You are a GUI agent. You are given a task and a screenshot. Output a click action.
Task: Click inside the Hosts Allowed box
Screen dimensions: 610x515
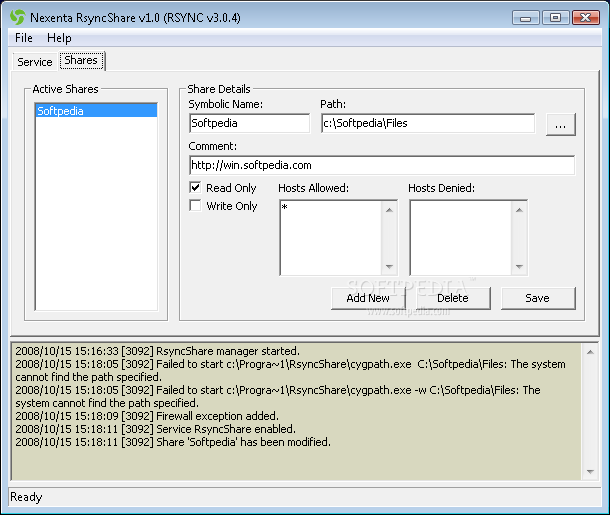(331, 238)
